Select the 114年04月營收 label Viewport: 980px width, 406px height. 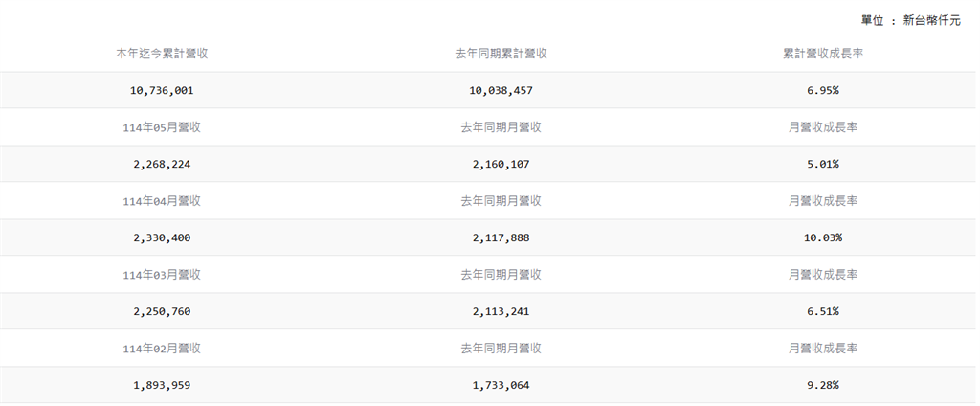tap(162, 201)
